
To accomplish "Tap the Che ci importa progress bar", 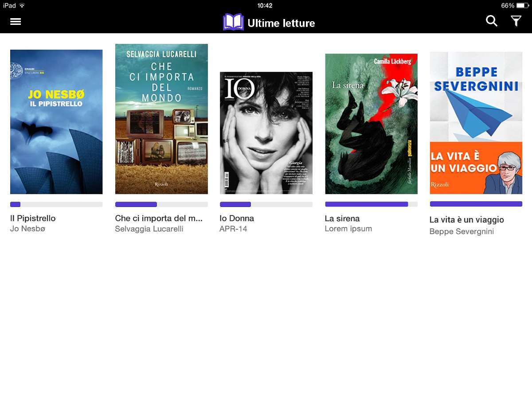I will 161,204.
